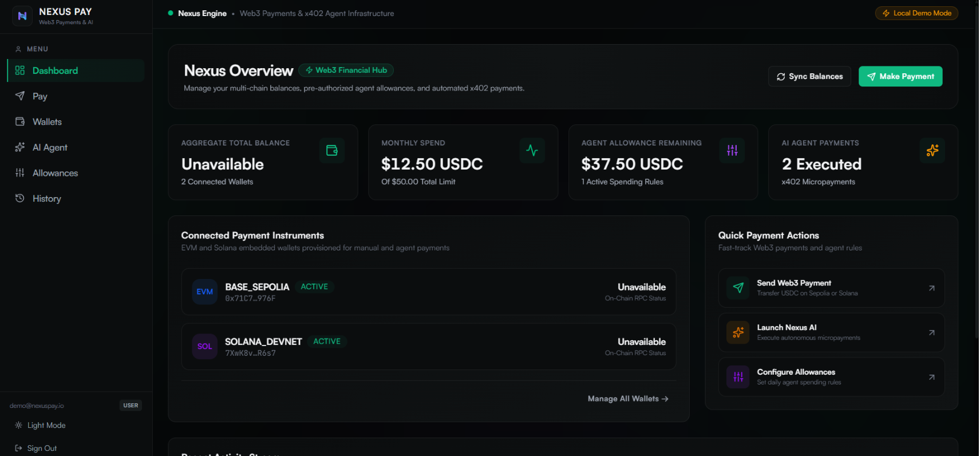Click the Local Demo Mode badge
The image size is (980, 456).
click(x=916, y=13)
